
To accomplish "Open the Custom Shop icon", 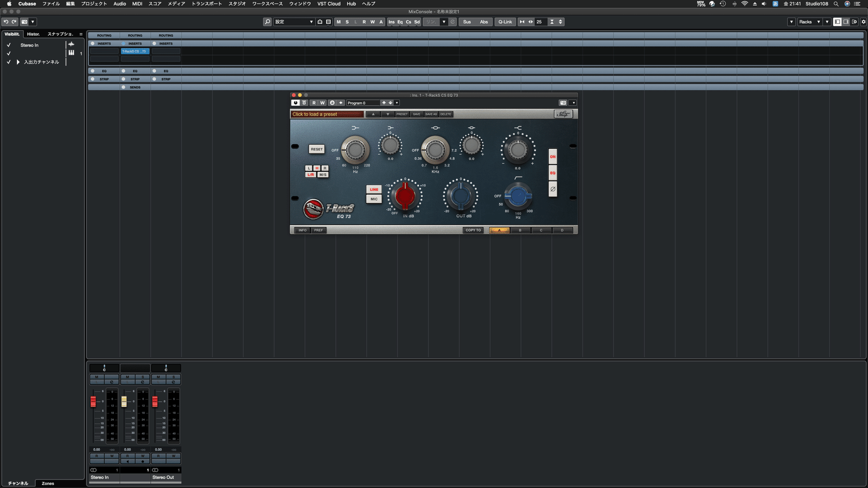I will point(563,114).
